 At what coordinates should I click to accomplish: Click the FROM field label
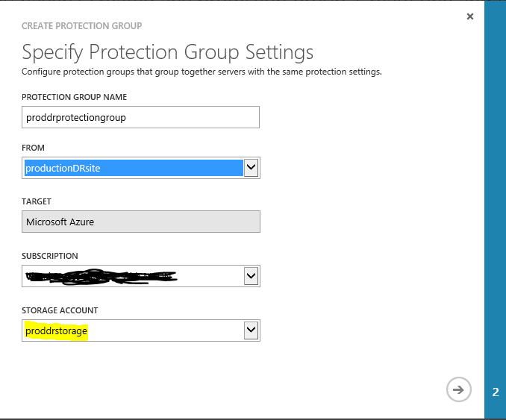[x=34, y=148]
